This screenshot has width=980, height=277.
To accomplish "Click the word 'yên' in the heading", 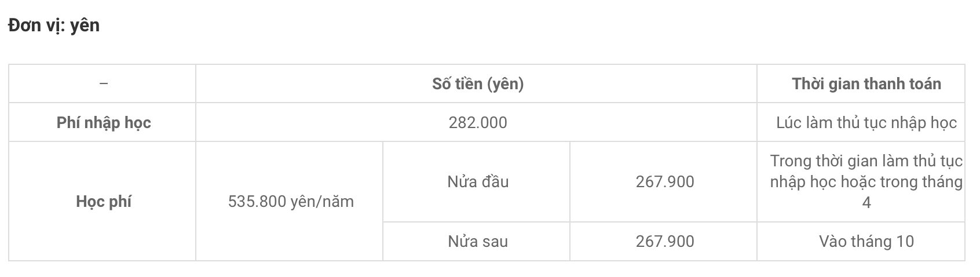I will pyautogui.click(x=85, y=25).
